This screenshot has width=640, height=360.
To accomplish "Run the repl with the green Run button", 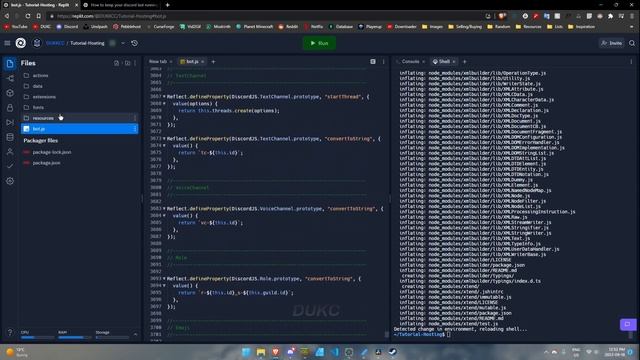I will (319, 43).
